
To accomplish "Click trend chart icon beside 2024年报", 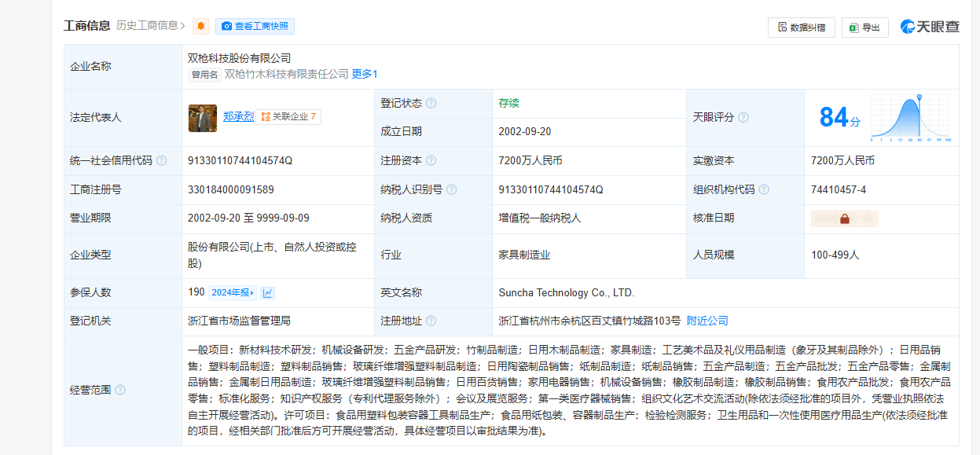I will coord(268,292).
